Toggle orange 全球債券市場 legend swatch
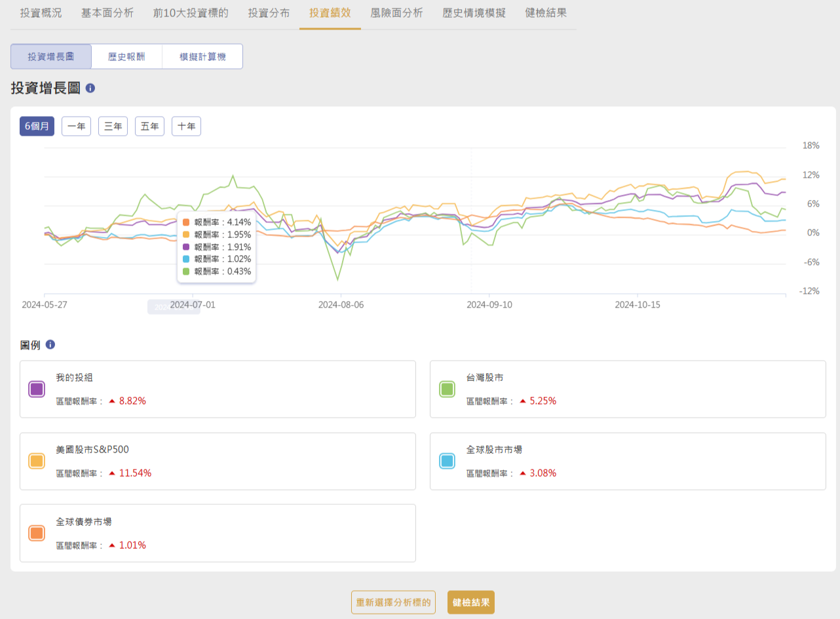 [x=37, y=533]
